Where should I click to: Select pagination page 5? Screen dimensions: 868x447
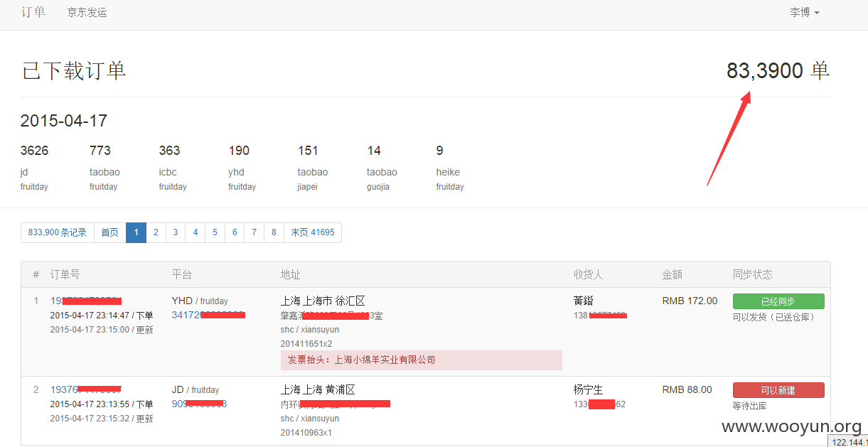point(215,232)
